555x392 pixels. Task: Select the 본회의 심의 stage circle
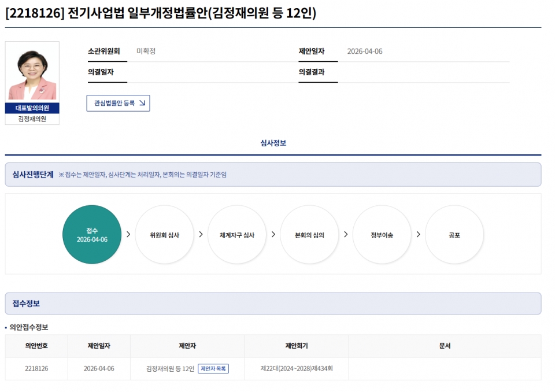[309, 235]
